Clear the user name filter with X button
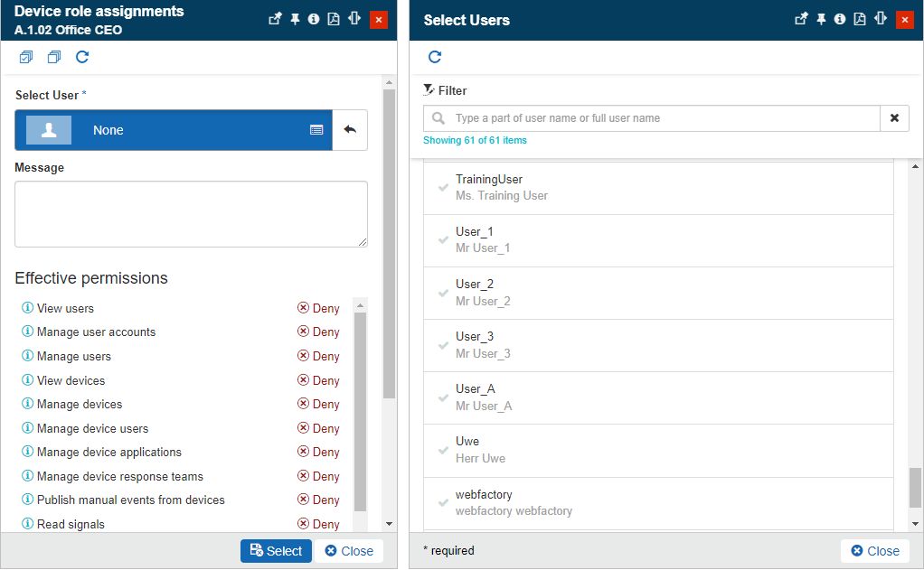This screenshot has width=924, height=570. click(x=894, y=118)
